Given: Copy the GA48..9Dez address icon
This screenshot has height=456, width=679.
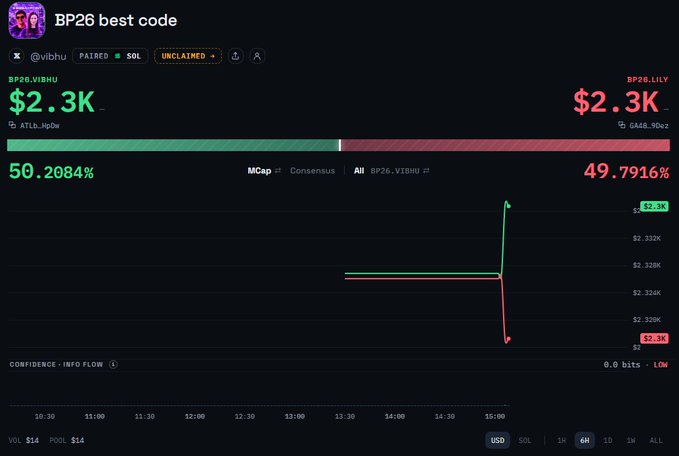Looking at the screenshot, I should click(621, 125).
